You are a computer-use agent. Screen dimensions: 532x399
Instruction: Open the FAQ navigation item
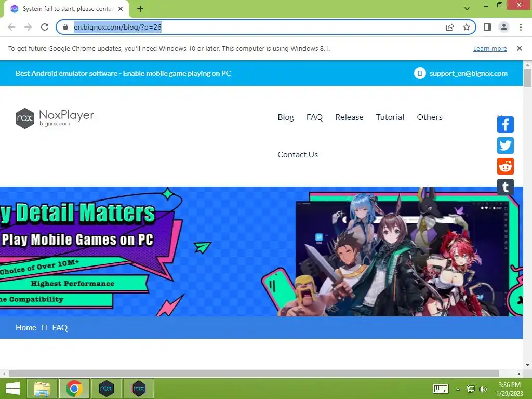click(x=314, y=117)
